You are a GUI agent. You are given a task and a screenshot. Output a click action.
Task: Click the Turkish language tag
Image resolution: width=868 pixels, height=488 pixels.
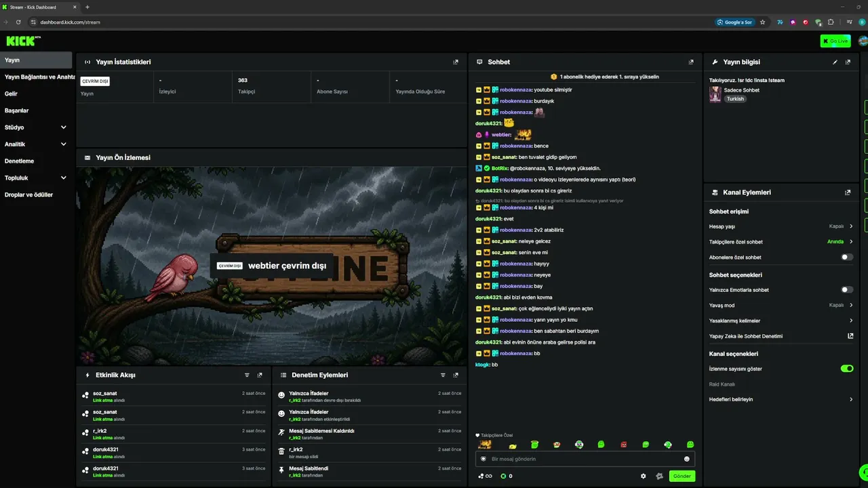(x=735, y=99)
